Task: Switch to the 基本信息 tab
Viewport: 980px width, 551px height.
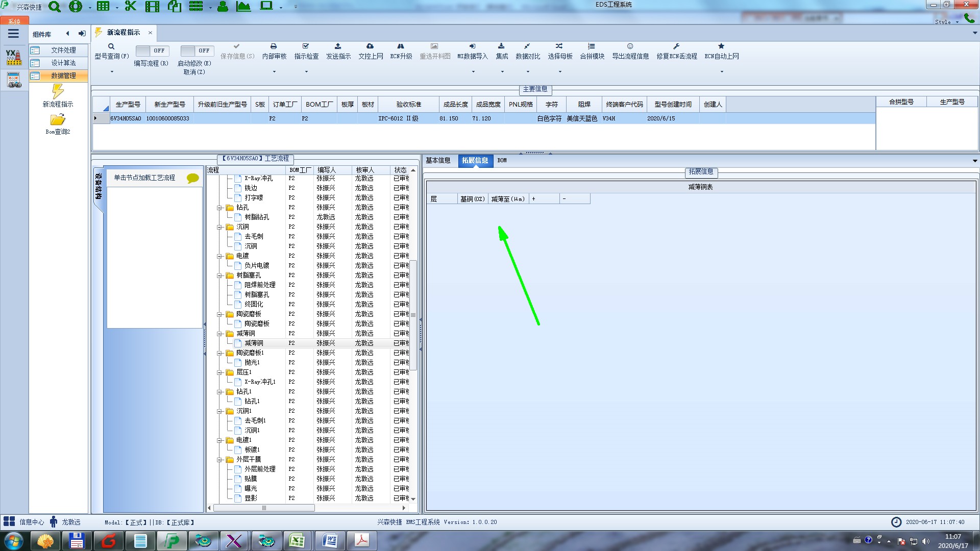Action: tap(438, 160)
